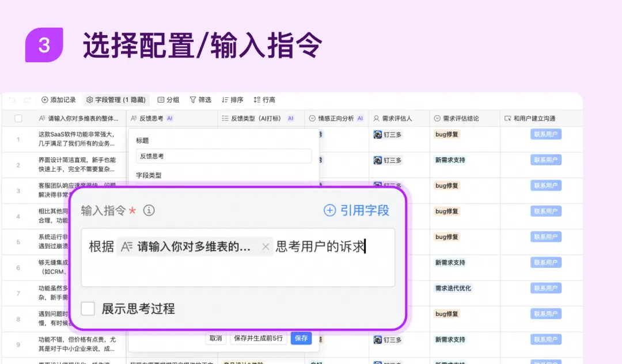622x364 pixels.
Task: Click 联系用户 button in row 6
Action: [546, 263]
